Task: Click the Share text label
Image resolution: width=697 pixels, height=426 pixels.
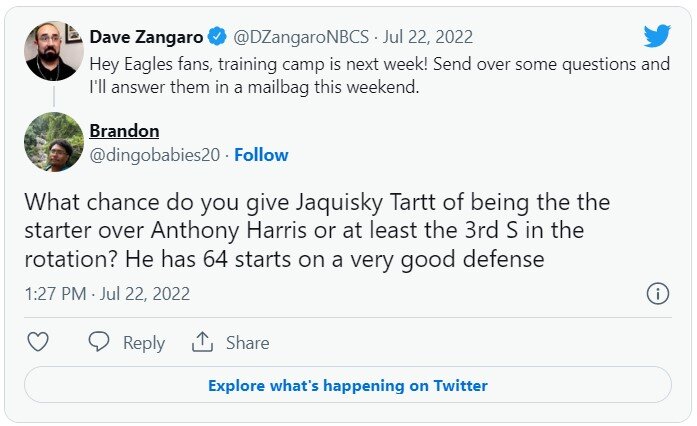Action: click(247, 343)
